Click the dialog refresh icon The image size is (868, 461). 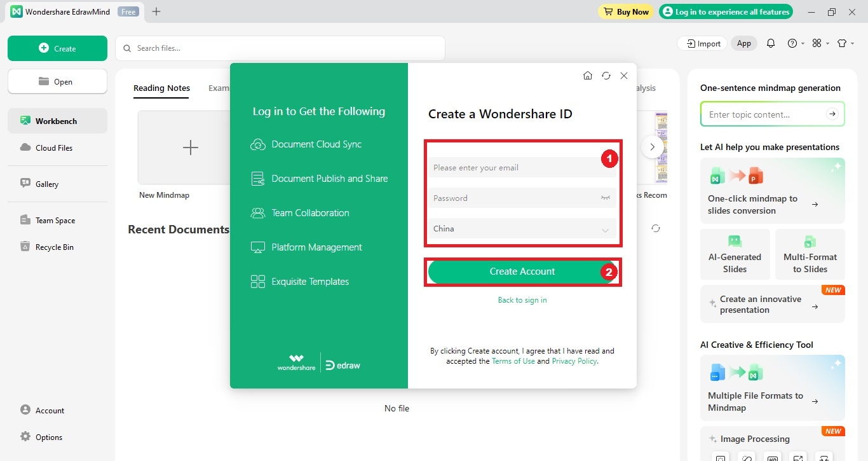coord(606,76)
